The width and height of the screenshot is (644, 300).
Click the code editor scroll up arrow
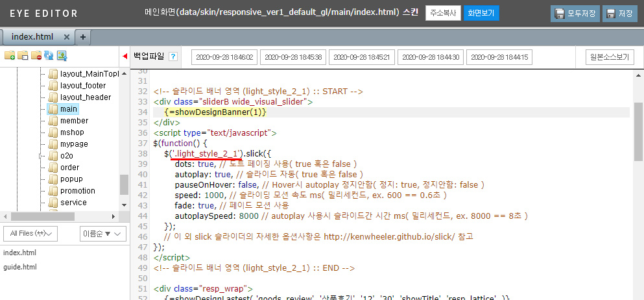639,75
